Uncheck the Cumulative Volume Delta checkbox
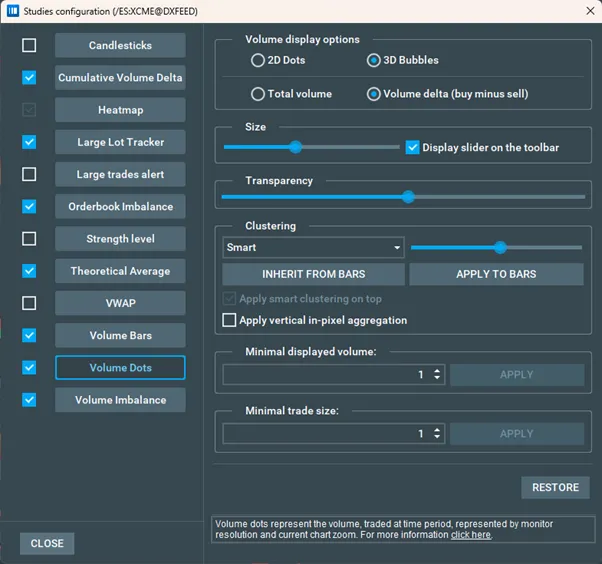602x564 pixels. click(29, 78)
